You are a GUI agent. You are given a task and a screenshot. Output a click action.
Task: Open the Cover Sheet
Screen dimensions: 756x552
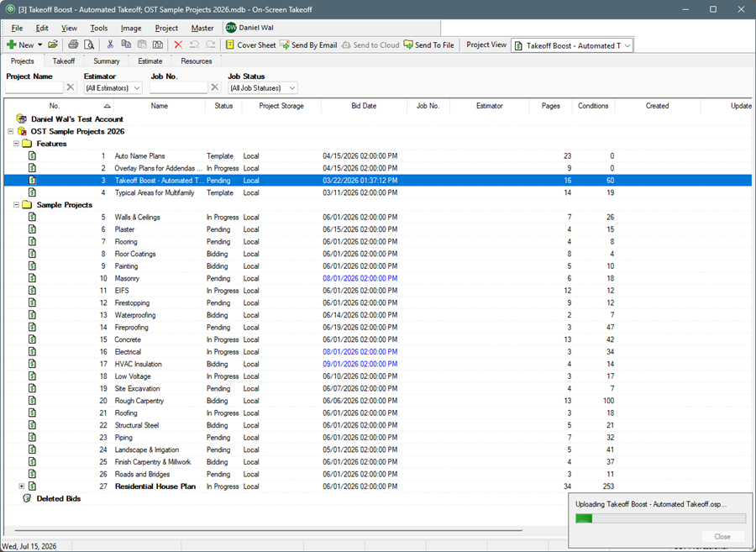click(x=250, y=45)
